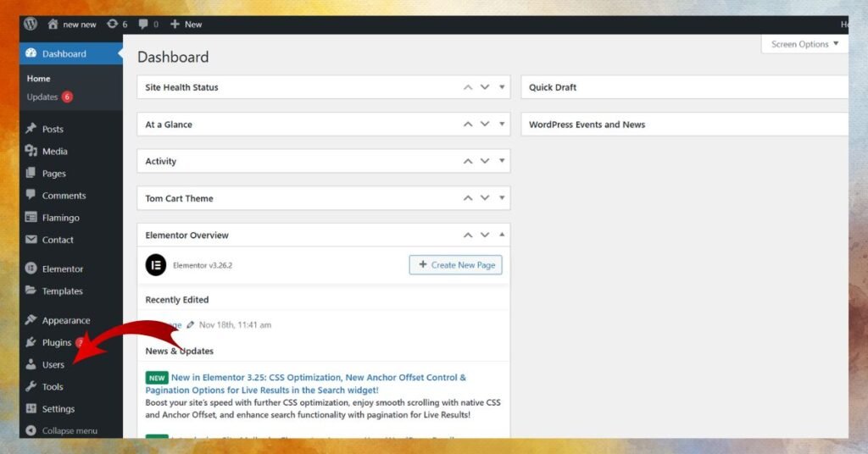Open the updates refresh icon in admin bar
The height and width of the screenshot is (454, 868).
point(113,24)
